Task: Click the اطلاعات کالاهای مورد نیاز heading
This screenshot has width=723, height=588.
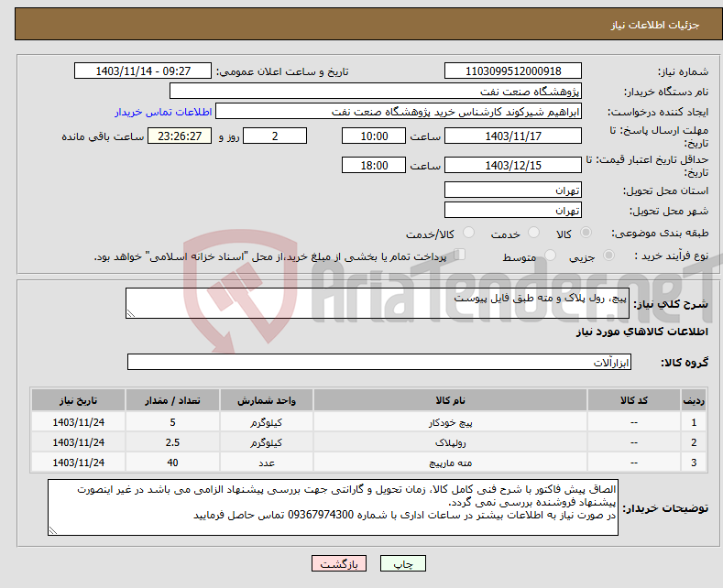Action: pyautogui.click(x=641, y=332)
